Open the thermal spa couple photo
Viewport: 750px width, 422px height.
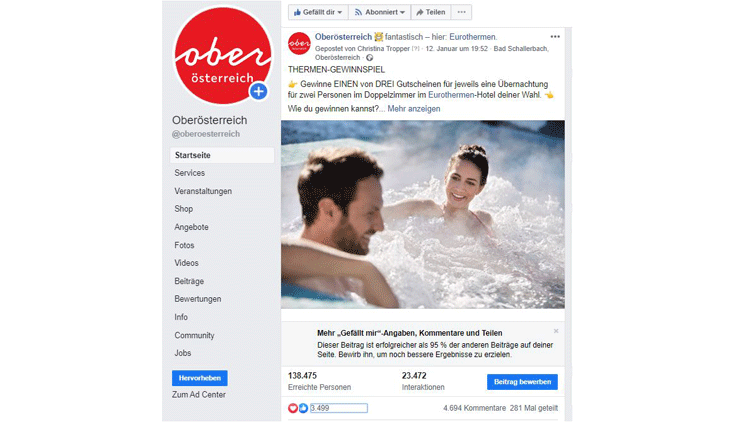[423, 214]
